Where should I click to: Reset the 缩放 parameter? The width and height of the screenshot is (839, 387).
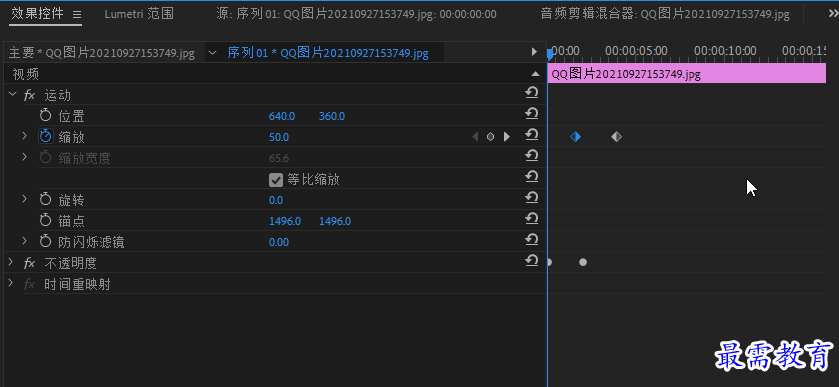tap(531, 135)
